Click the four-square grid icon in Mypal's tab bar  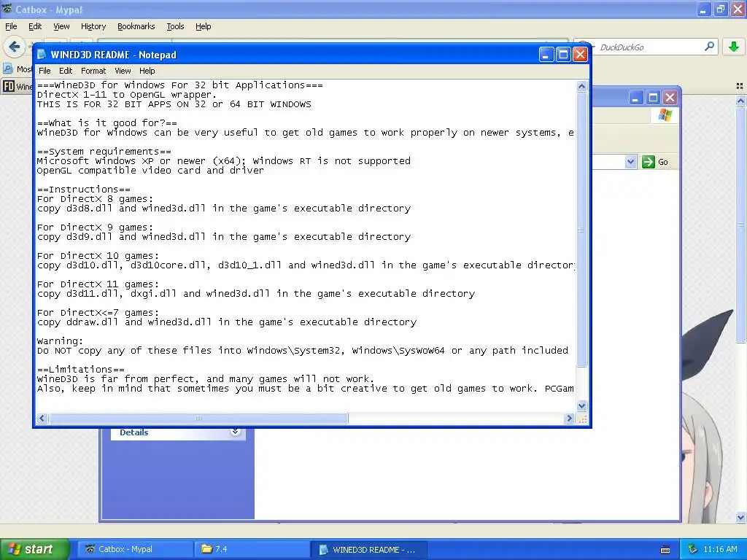[x=740, y=86]
